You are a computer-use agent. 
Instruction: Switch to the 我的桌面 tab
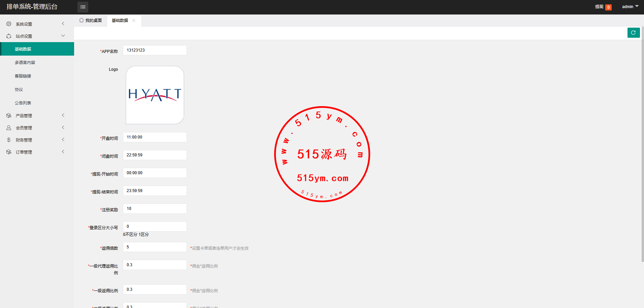pos(91,21)
